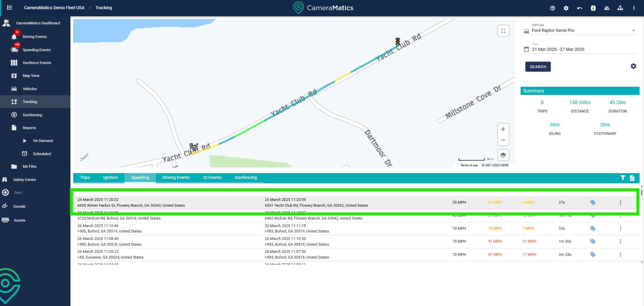Open the IO Events tab
644x306 pixels.
click(x=212, y=178)
